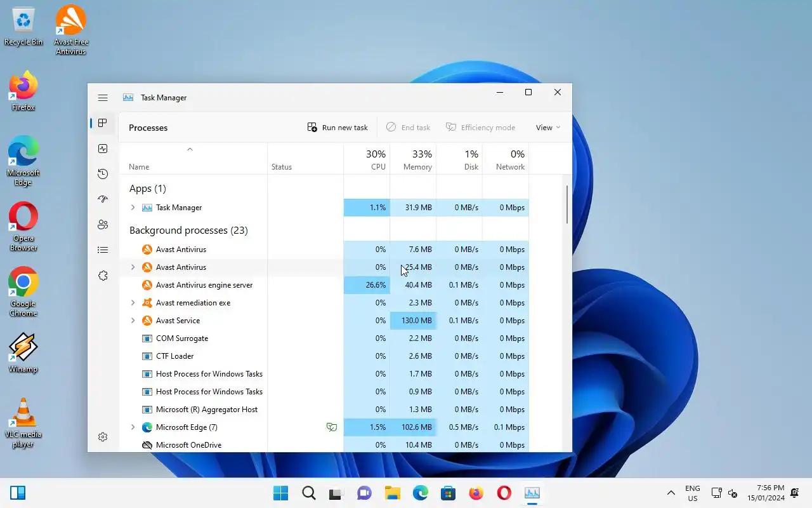Screen dimensions: 812x508
Task: Click the Microsoft Edge efficiency mode leaf icon
Action: pyautogui.click(x=331, y=427)
